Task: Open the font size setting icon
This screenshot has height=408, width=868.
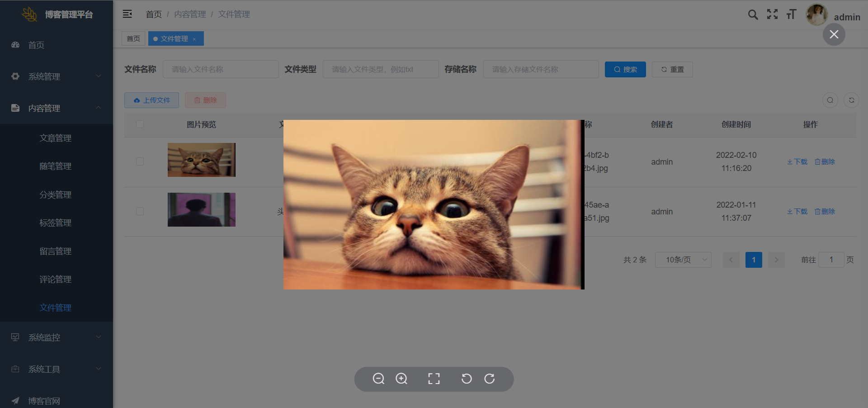Action: pos(791,14)
